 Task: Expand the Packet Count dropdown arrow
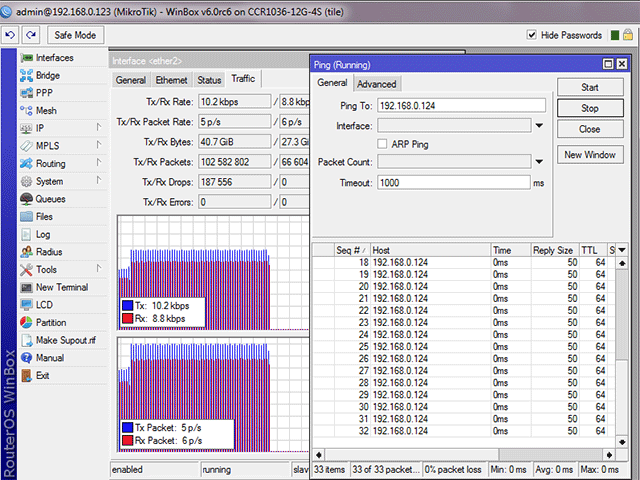[x=539, y=162]
